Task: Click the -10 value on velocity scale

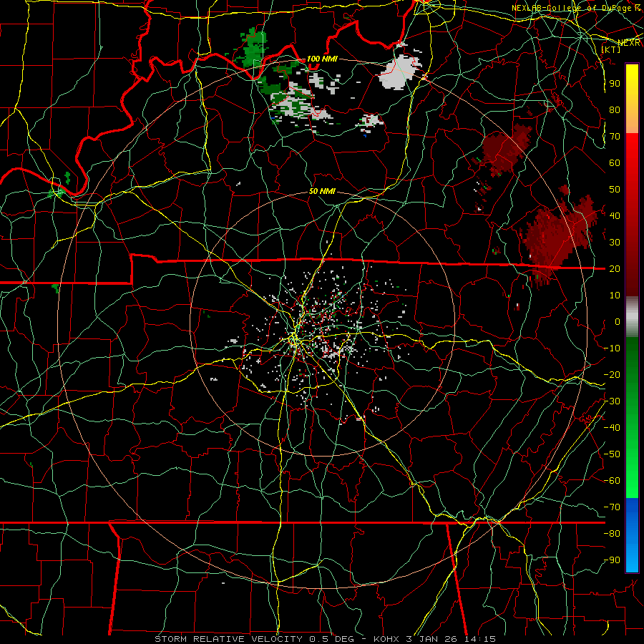Action: coord(612,348)
